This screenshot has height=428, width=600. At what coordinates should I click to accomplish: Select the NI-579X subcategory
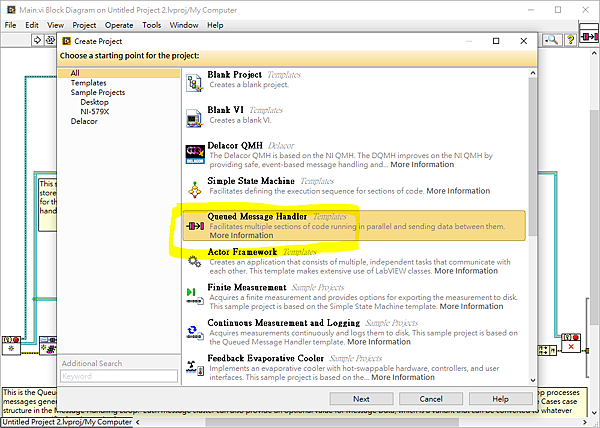[95, 111]
